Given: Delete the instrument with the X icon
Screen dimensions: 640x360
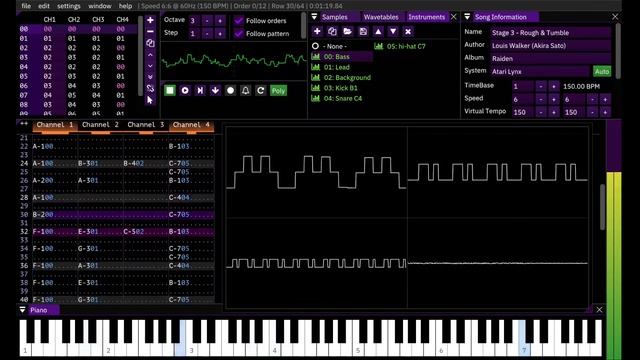Looking at the screenshot, I should point(408,31).
